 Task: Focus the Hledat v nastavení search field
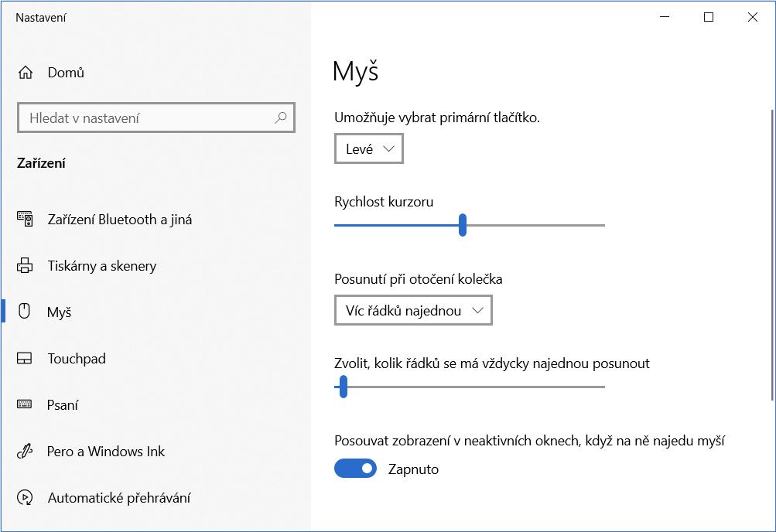coord(156,118)
